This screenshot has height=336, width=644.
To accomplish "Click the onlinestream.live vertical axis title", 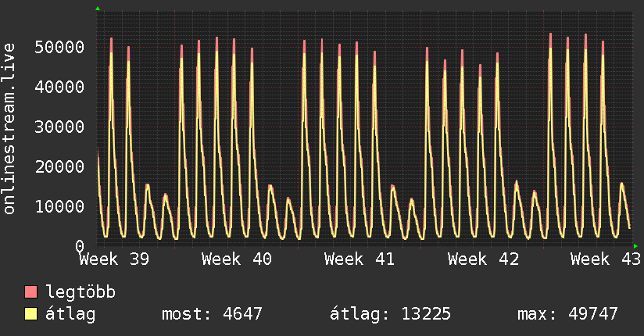I will [x=9, y=129].
